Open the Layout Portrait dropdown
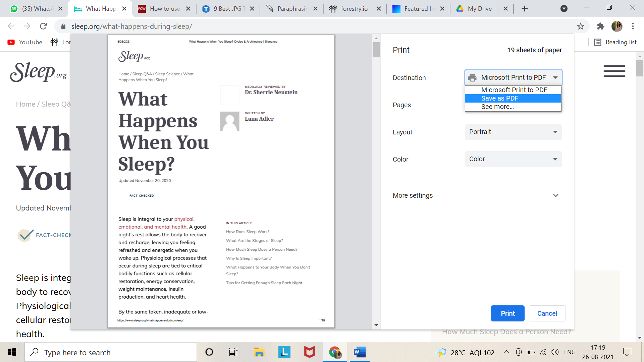 click(513, 132)
